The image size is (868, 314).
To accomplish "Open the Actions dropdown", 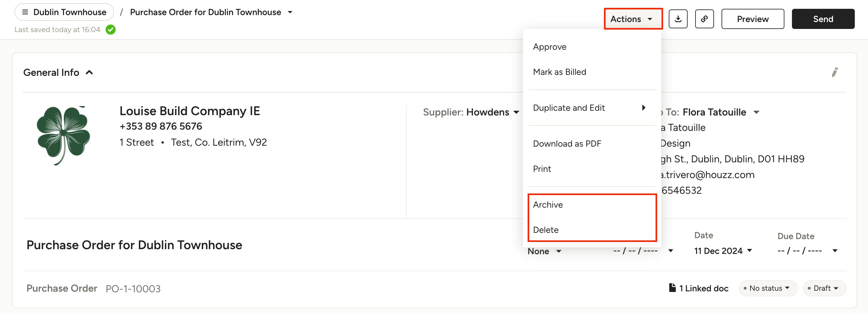I will [633, 19].
